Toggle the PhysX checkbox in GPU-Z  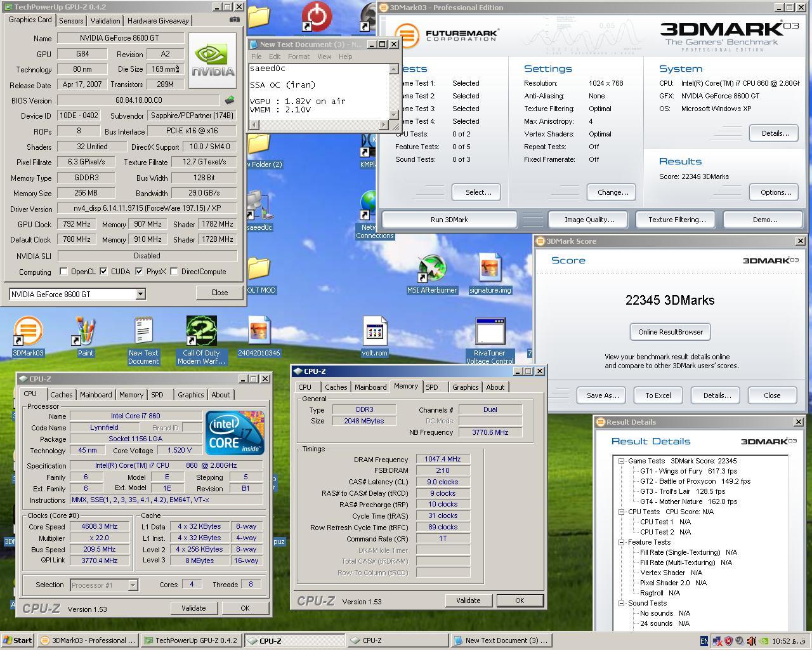[139, 272]
